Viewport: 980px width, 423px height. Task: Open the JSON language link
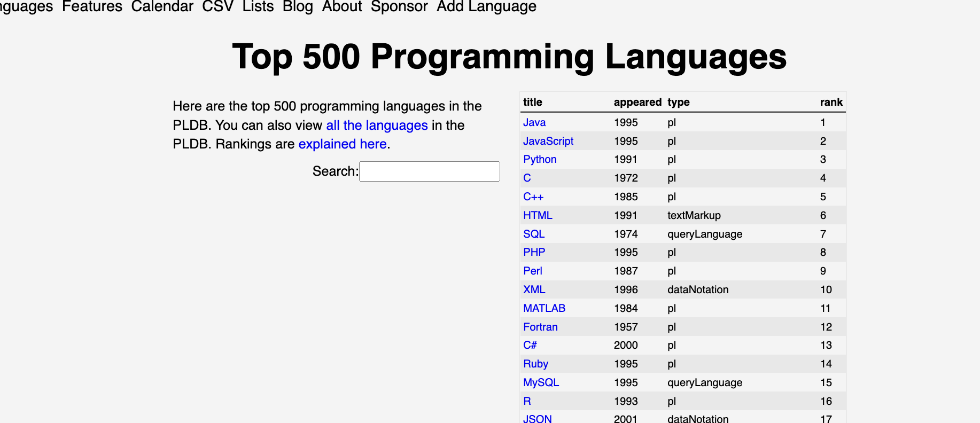[538, 419]
